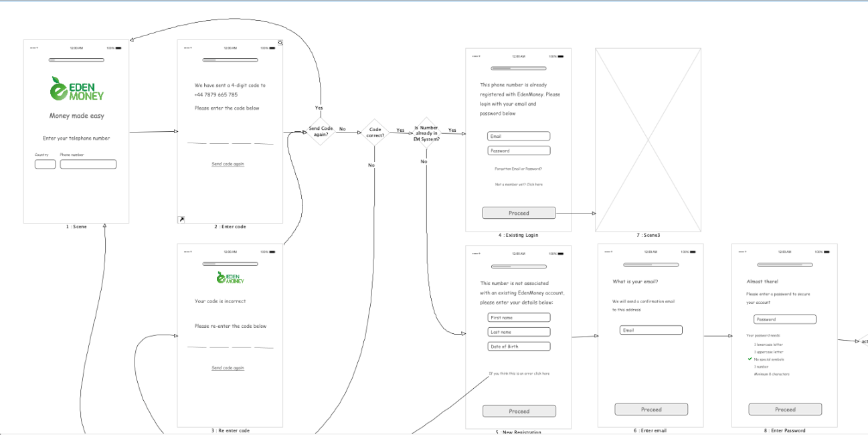Image resolution: width=868 pixels, height=435 pixels.
Task: Click the Date of Birth field
Action: tap(519, 347)
